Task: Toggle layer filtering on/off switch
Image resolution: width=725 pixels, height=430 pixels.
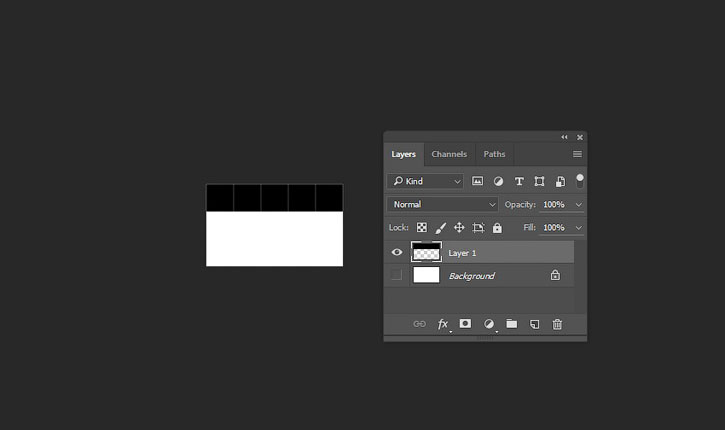Action: [579, 181]
